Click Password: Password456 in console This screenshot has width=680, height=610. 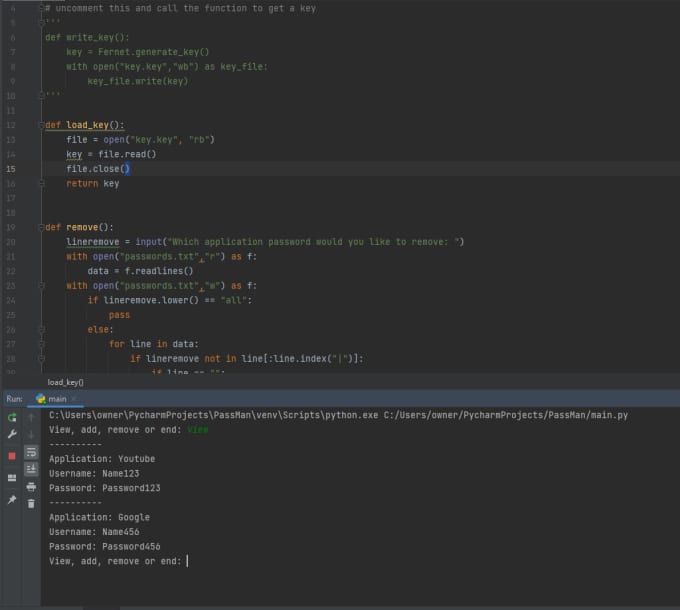[105, 546]
